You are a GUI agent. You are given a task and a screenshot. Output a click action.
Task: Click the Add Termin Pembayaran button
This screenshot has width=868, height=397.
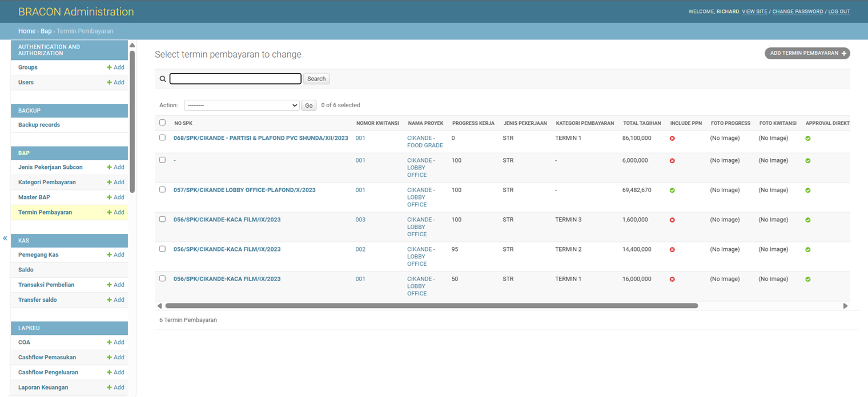pos(807,53)
